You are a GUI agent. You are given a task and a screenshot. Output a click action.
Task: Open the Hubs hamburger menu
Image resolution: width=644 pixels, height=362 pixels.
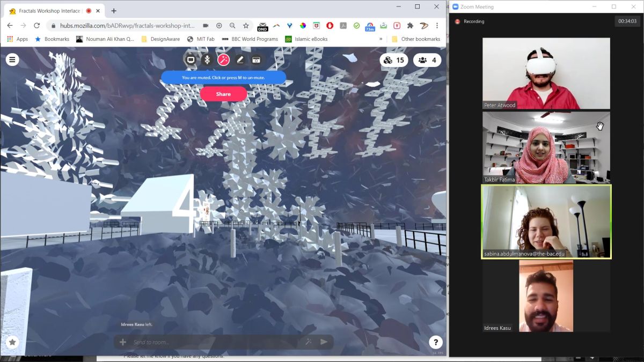[x=12, y=60]
